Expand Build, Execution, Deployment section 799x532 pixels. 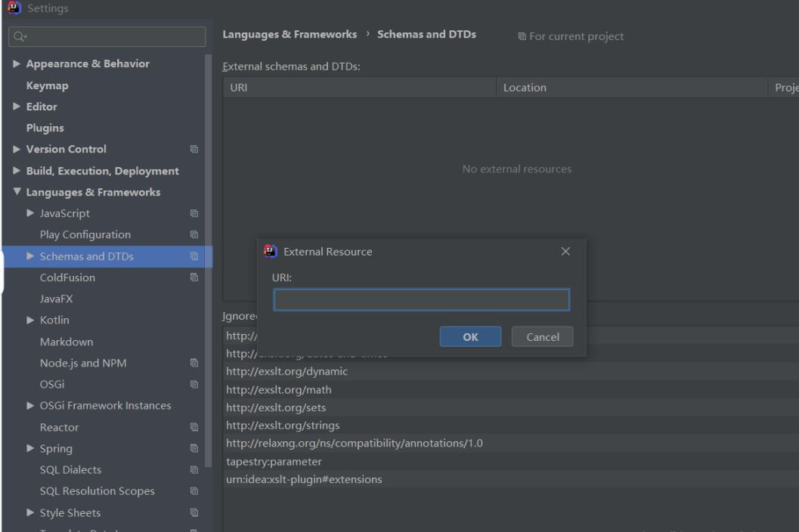tap(17, 171)
